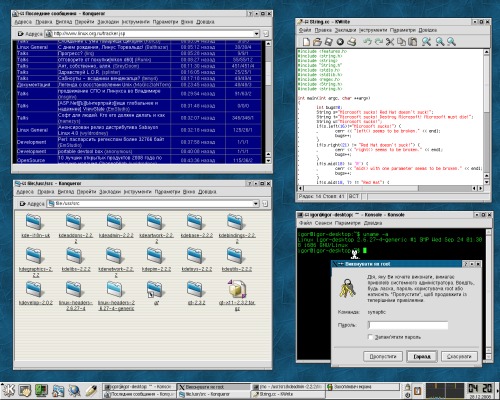Open Файл menu in KWrite
Viewport: 500px width, 400px height.
pos(305,30)
